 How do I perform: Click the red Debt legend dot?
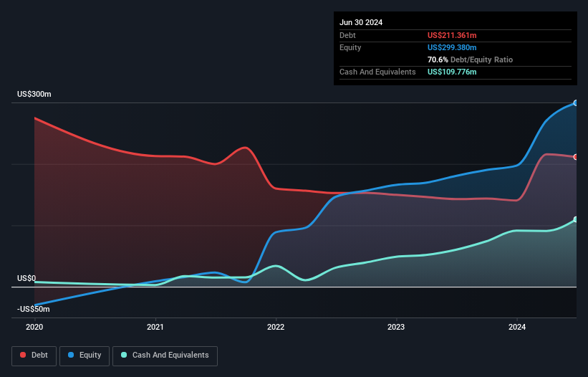pyautogui.click(x=23, y=355)
